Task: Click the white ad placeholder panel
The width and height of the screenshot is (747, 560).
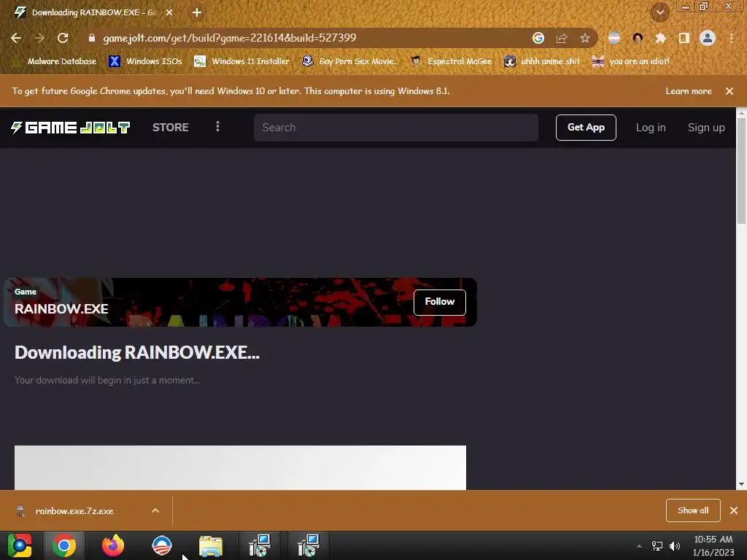Action: tap(240, 467)
